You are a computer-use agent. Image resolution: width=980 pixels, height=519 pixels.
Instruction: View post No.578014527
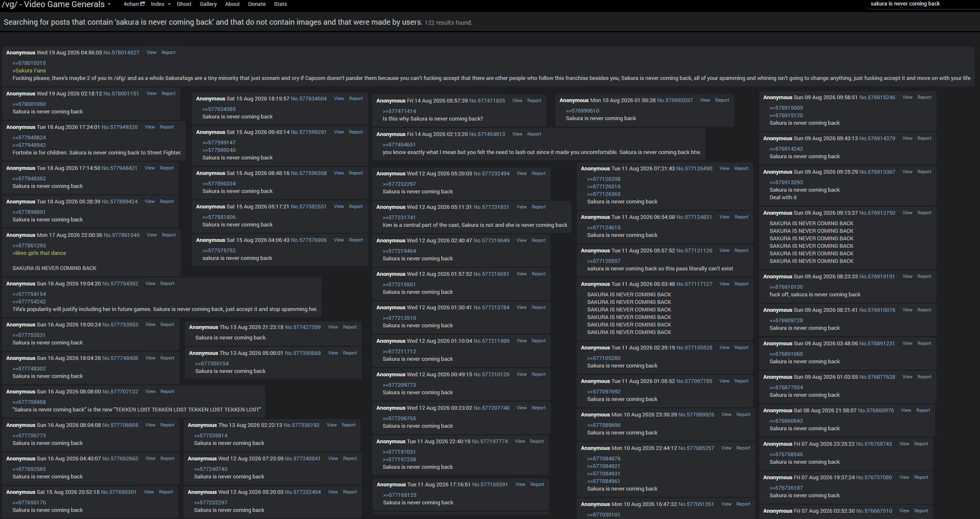tap(151, 52)
